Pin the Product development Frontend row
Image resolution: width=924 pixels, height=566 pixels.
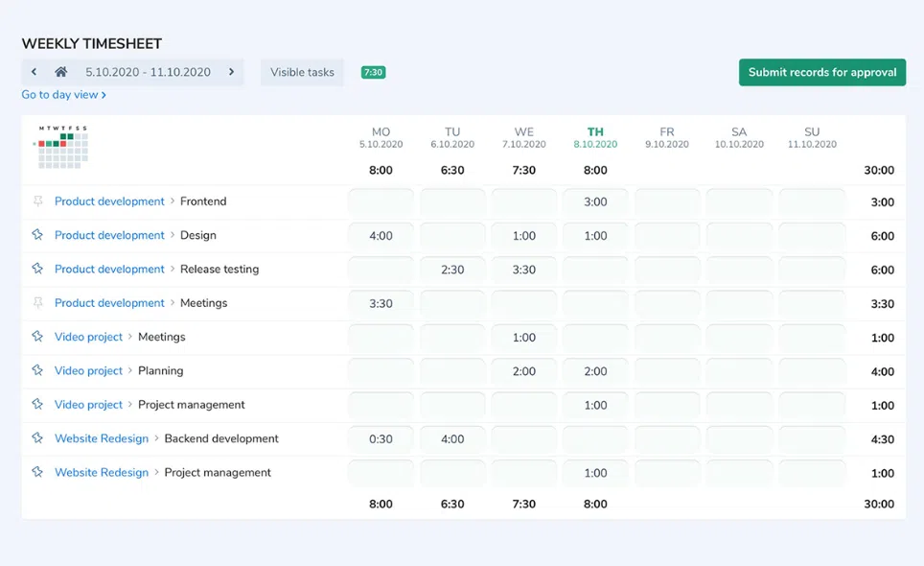[x=38, y=201]
